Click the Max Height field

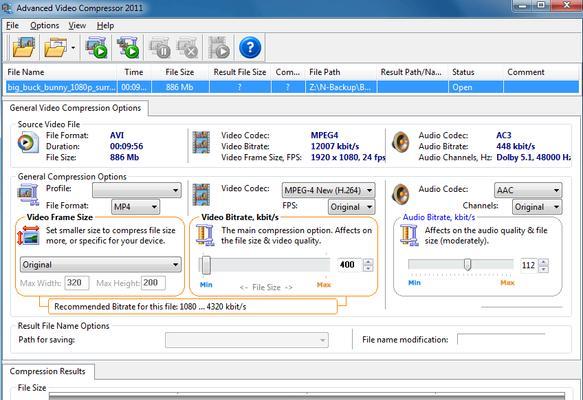(153, 283)
